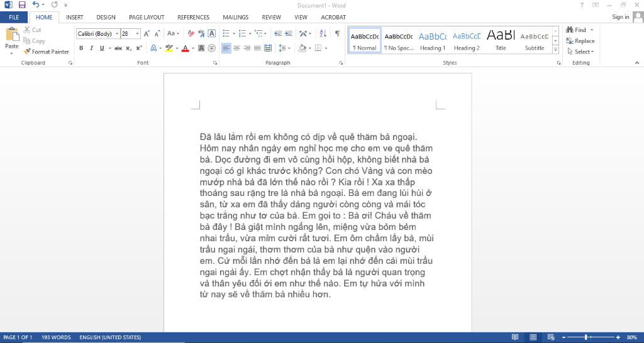This screenshot has height=343, width=644.
Task: Open the FILE tab
Action: pos(14,17)
